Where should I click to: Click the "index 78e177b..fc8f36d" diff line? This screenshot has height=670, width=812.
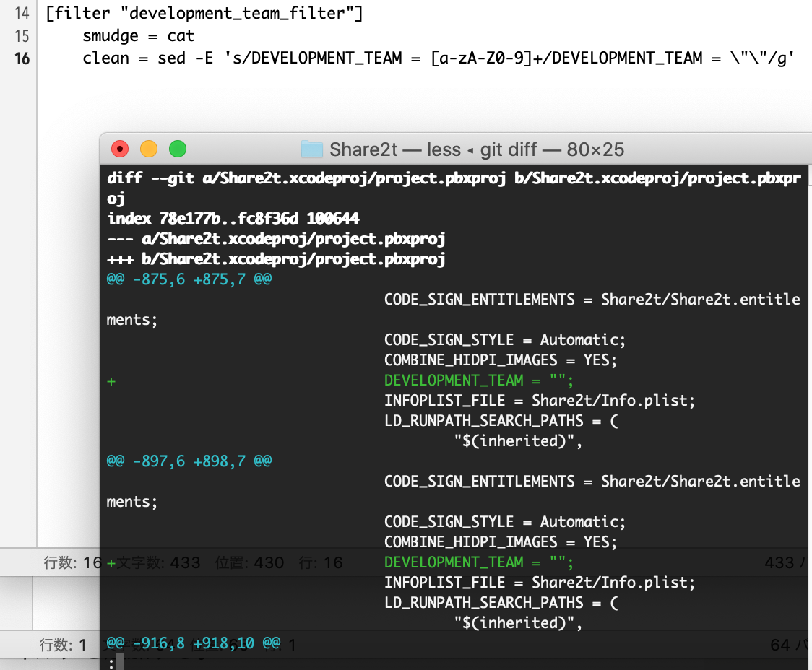point(233,218)
